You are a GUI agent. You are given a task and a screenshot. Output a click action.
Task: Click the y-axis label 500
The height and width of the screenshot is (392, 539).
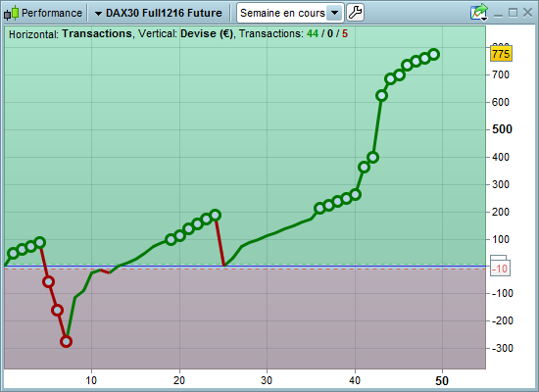[x=502, y=129]
